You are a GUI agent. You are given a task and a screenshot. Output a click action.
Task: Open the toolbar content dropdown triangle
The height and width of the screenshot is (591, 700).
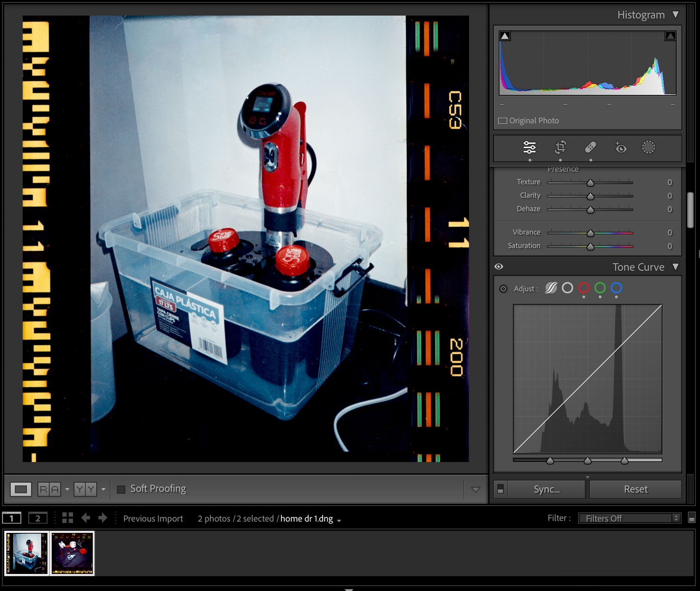(476, 489)
